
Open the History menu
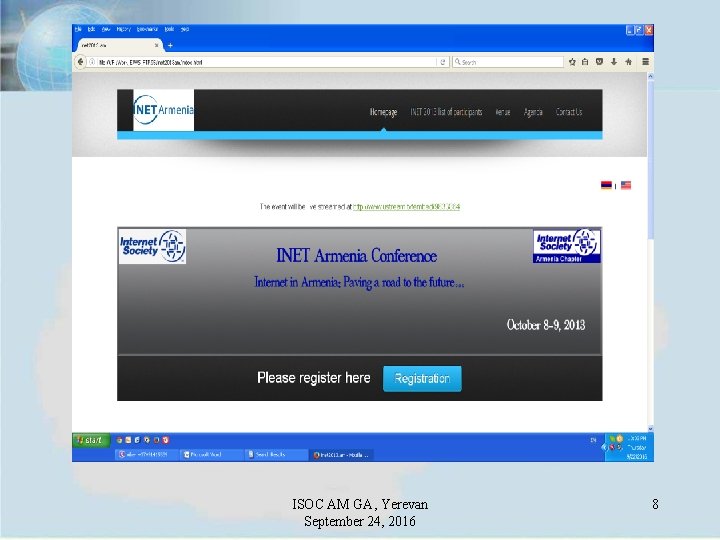[124, 29]
